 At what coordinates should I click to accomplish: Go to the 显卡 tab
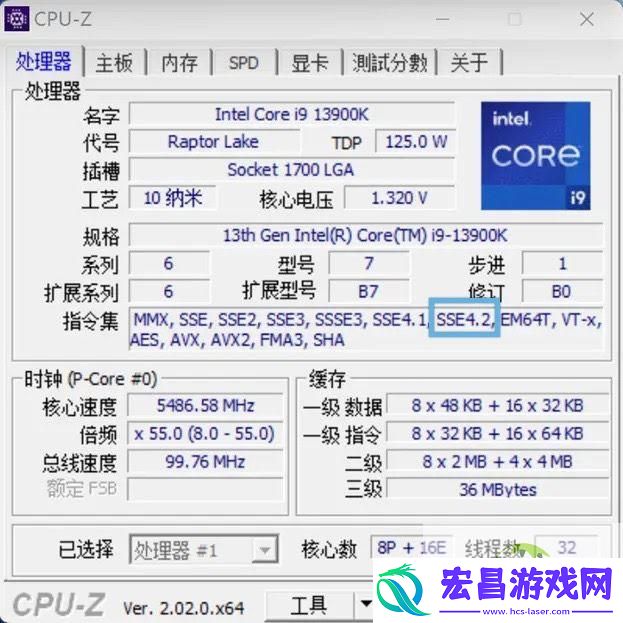(x=310, y=62)
